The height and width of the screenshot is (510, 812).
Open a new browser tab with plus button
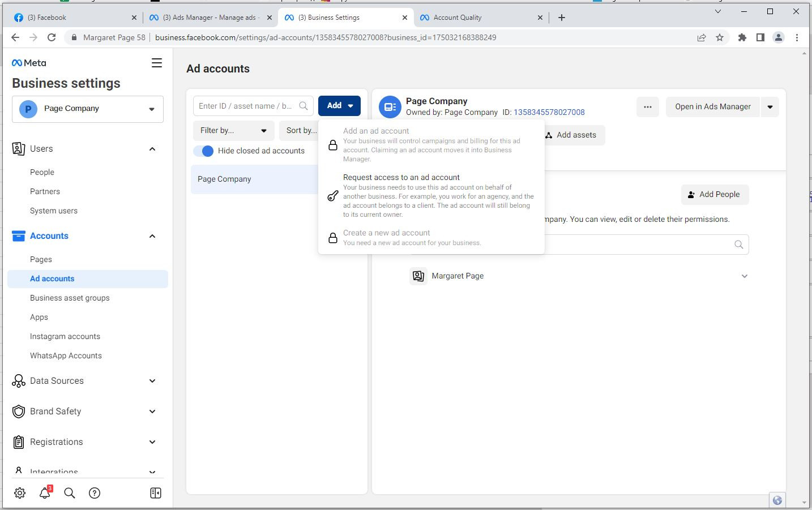point(562,18)
